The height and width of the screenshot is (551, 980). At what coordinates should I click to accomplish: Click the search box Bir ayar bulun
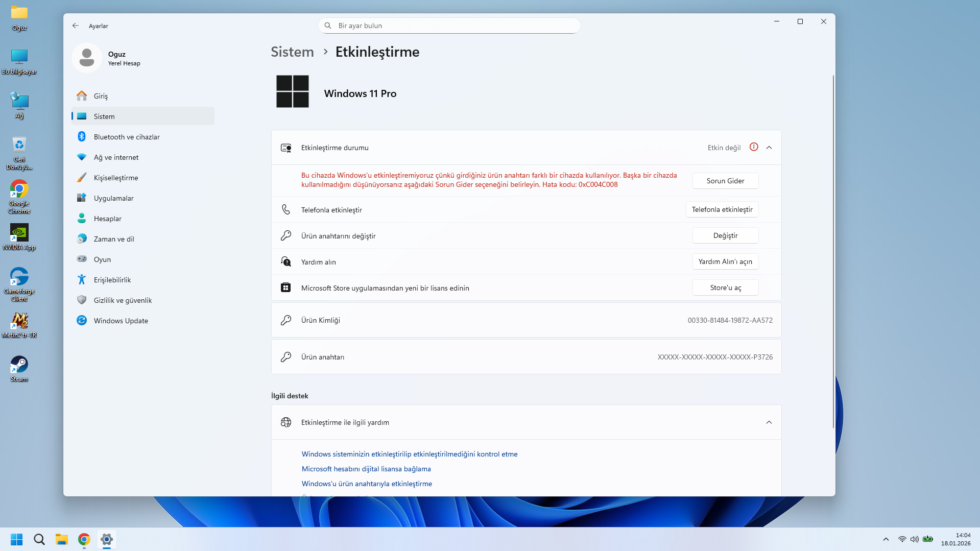coord(449,26)
